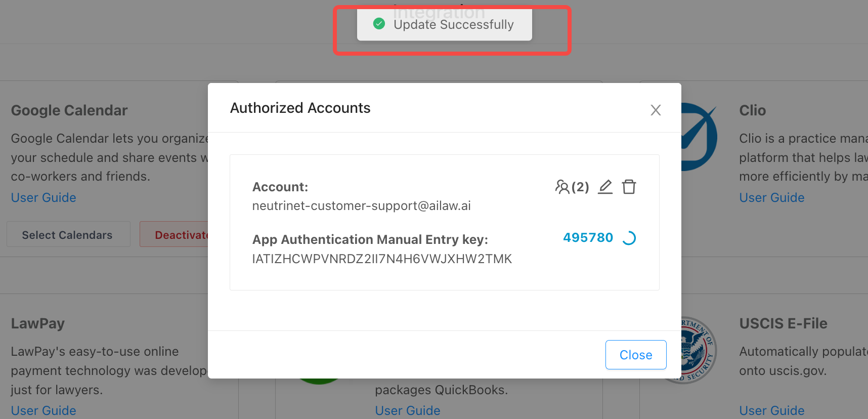Refresh the authentication code spinner icon
868x419 pixels.
pos(629,238)
